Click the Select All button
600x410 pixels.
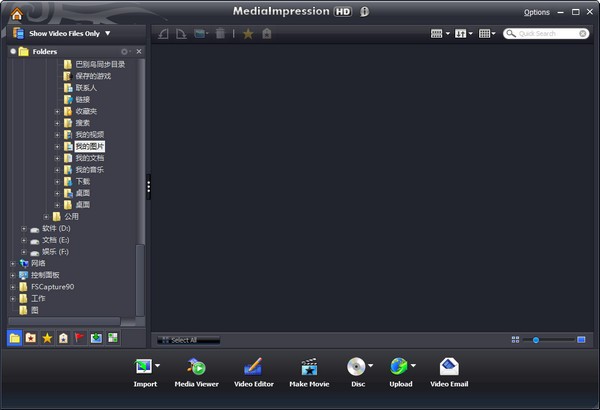pyautogui.click(x=188, y=340)
